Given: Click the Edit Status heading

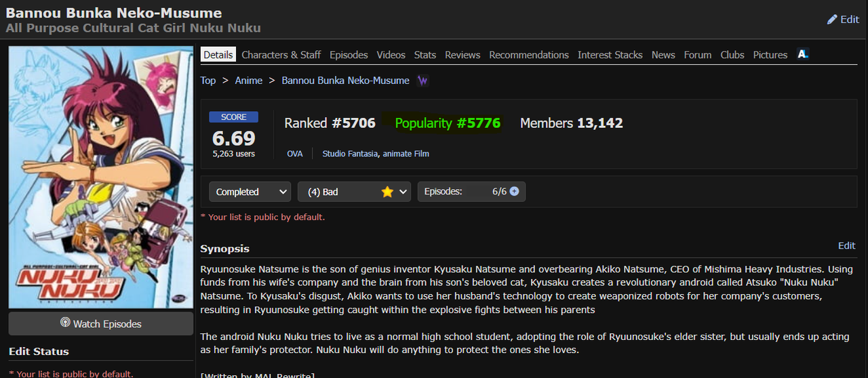Looking at the screenshot, I should coord(39,352).
